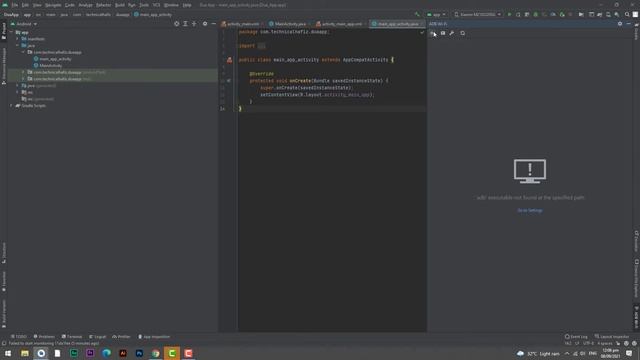Click the ADB Wi-Fi screenshot camera icon
The height and width of the screenshot is (360, 640).
443,33
